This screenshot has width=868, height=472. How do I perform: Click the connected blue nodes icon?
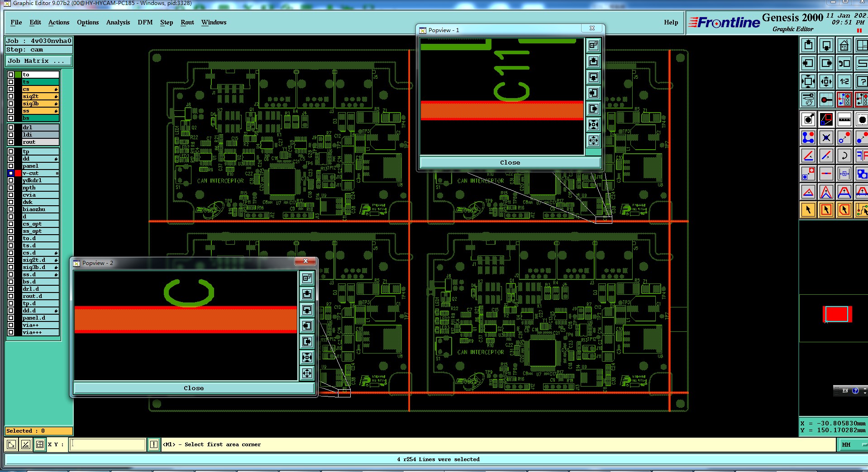[x=808, y=137]
